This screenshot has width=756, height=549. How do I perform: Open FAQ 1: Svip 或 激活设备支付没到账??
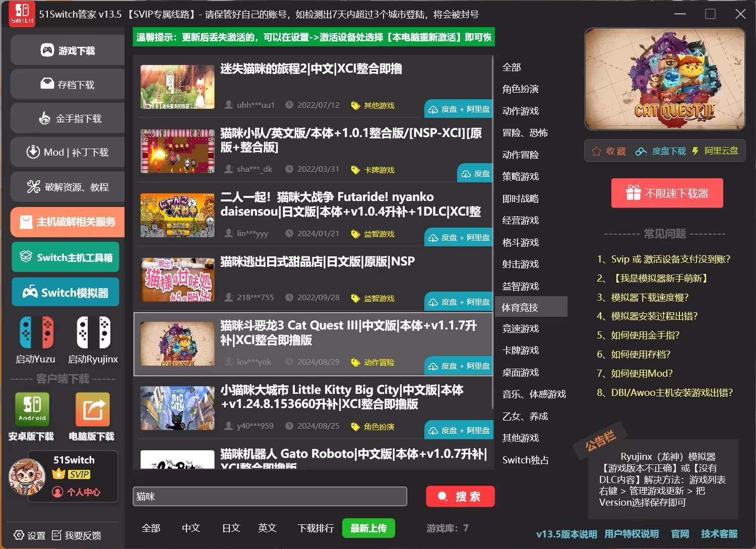(x=664, y=259)
